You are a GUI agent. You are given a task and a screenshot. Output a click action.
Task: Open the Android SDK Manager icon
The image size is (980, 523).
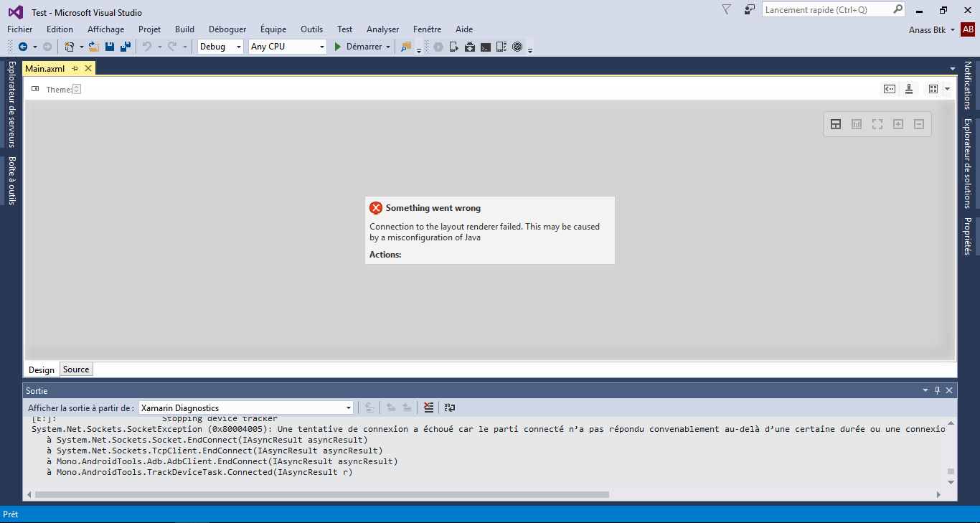[x=469, y=47]
